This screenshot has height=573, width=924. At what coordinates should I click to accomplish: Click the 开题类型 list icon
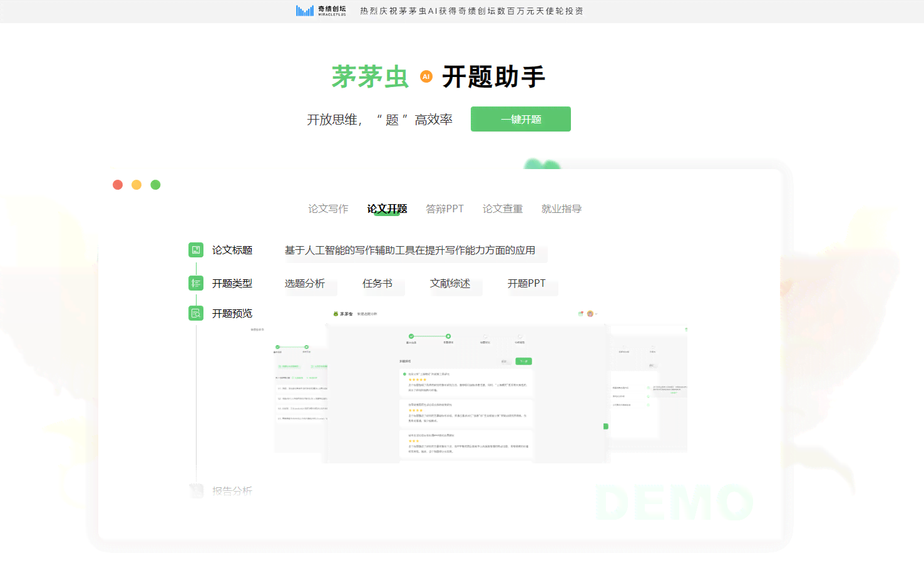[x=196, y=283]
